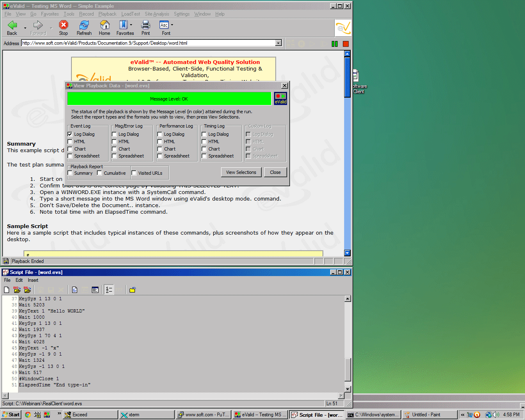Screen dimensions: 525x420
Task: Enable Summary in Playback Report
Action: point(70,173)
